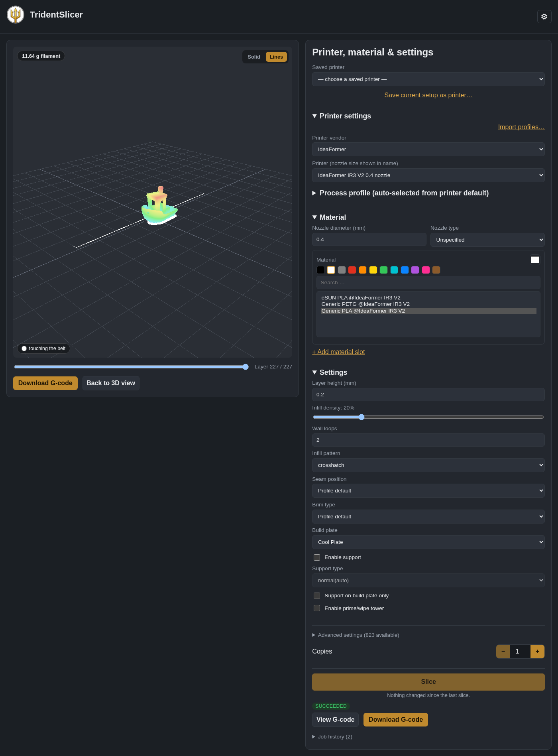Click Add material slot link
The width and height of the screenshot is (558, 756).
click(338, 352)
